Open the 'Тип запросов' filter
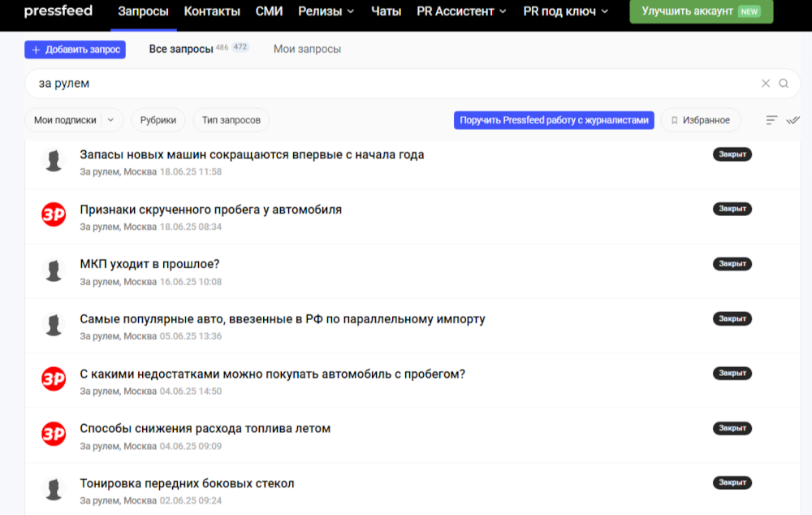The width and height of the screenshot is (812, 515). (x=231, y=120)
